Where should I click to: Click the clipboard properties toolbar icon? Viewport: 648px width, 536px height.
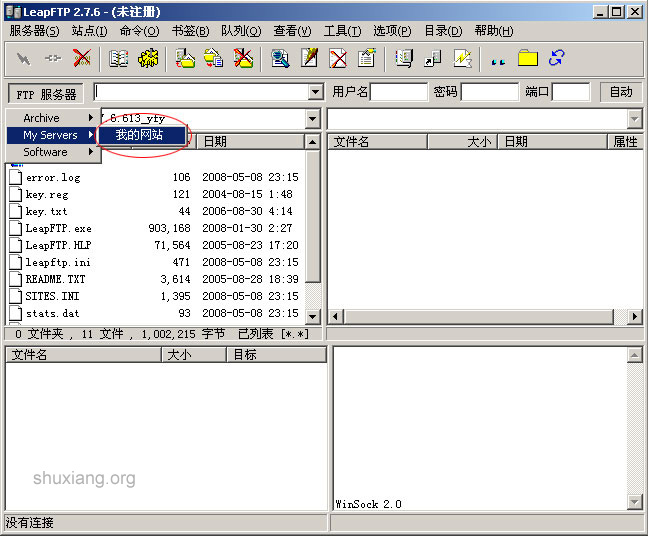(x=367, y=58)
